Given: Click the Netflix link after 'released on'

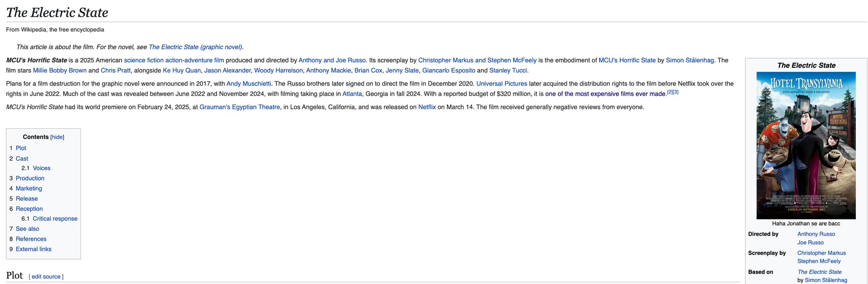Looking at the screenshot, I should click(427, 107).
